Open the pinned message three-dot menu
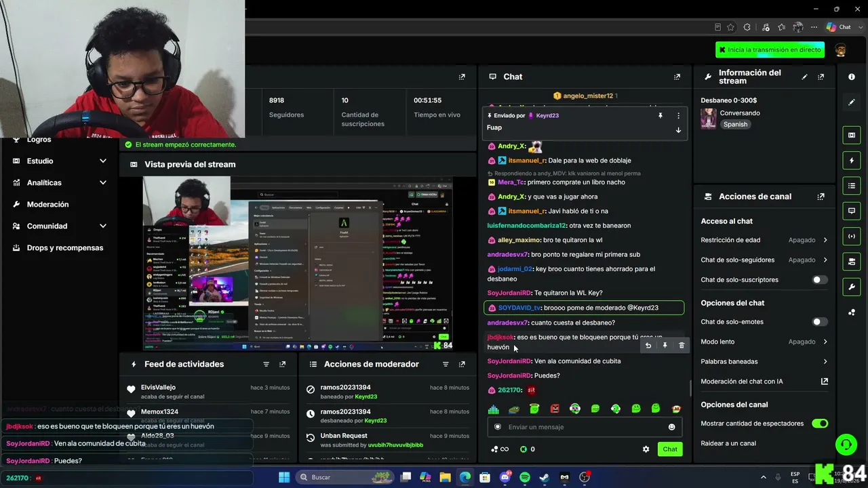868x488 pixels. 678,116
